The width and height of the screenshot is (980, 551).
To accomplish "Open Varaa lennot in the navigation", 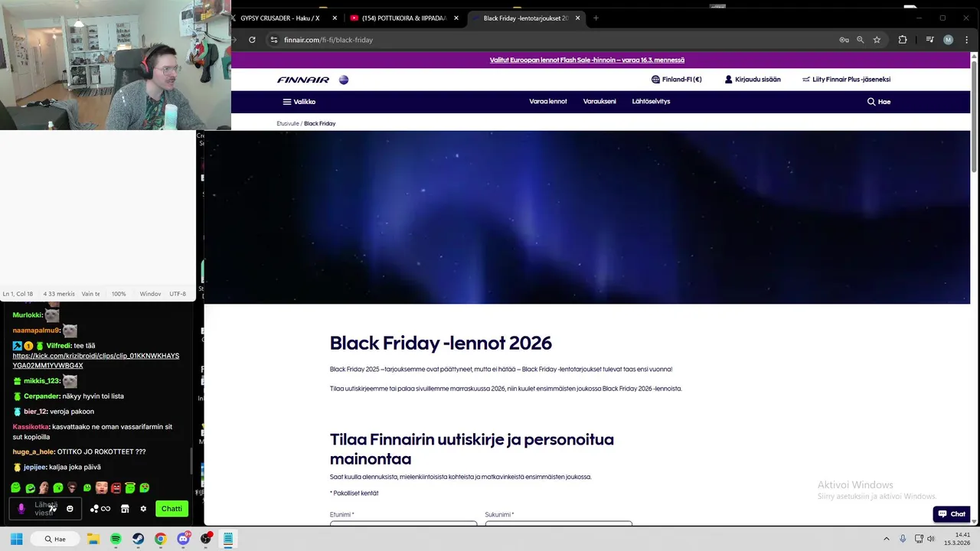I will (x=548, y=102).
